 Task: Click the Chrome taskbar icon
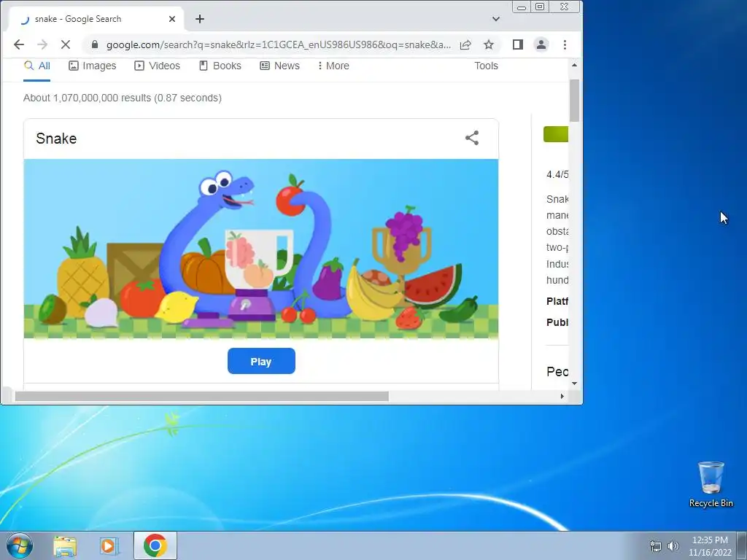155,545
